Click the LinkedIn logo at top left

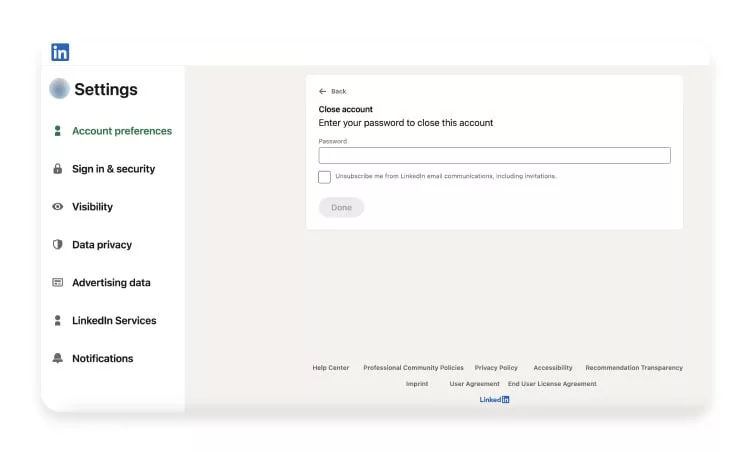[x=60, y=52]
